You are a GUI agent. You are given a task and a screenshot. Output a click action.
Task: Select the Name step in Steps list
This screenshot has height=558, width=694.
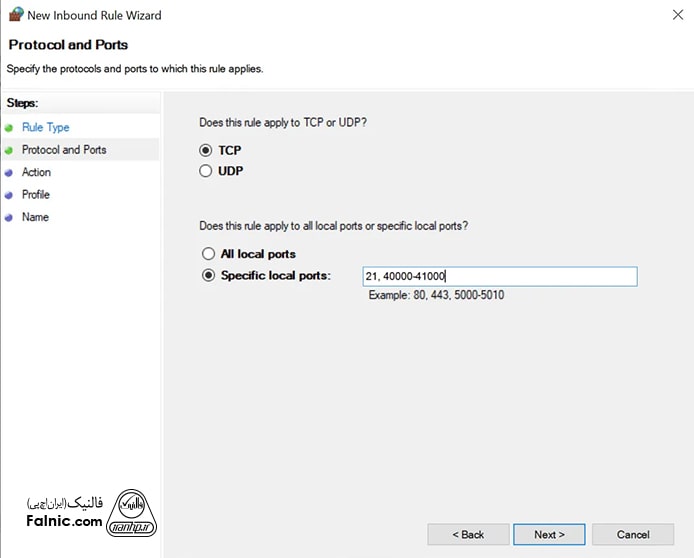coord(35,217)
